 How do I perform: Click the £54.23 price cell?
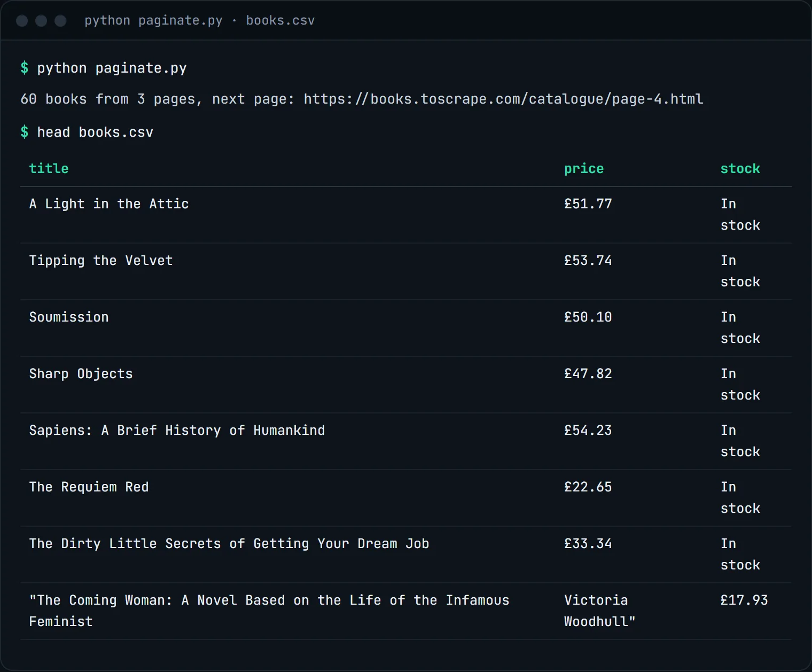pos(588,431)
